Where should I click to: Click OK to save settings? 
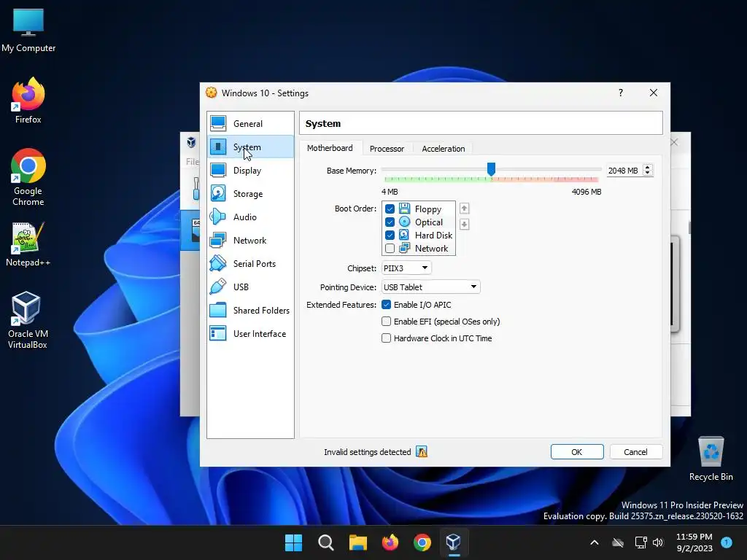(577, 452)
